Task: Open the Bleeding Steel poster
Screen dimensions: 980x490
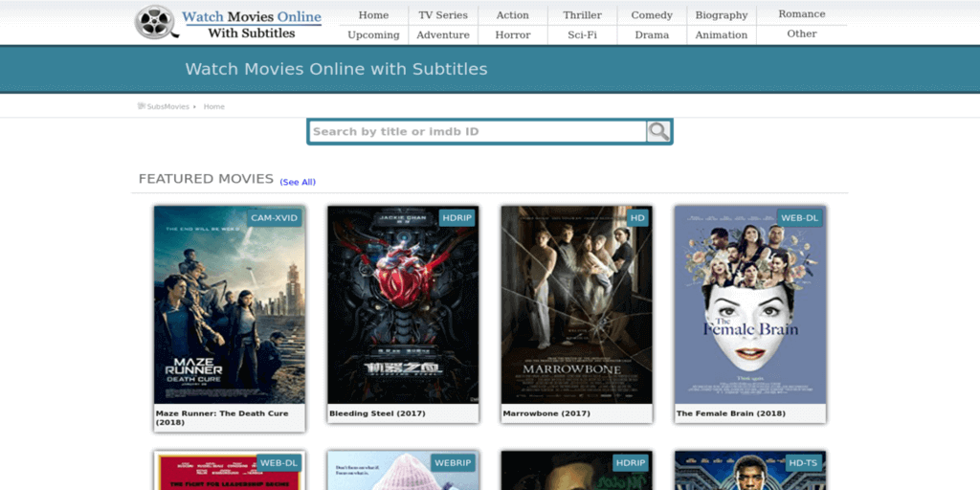Action: 403,304
